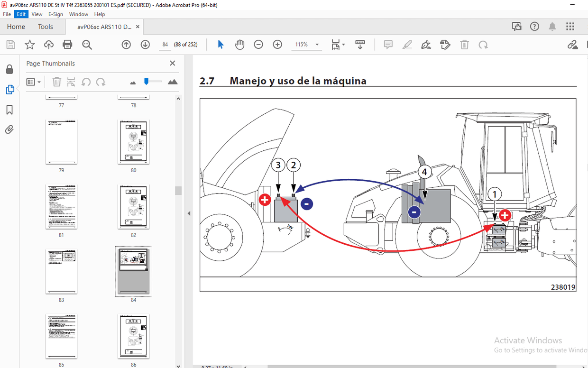The image size is (588, 368).
Task: Select the Hand tool
Action: coord(239,44)
